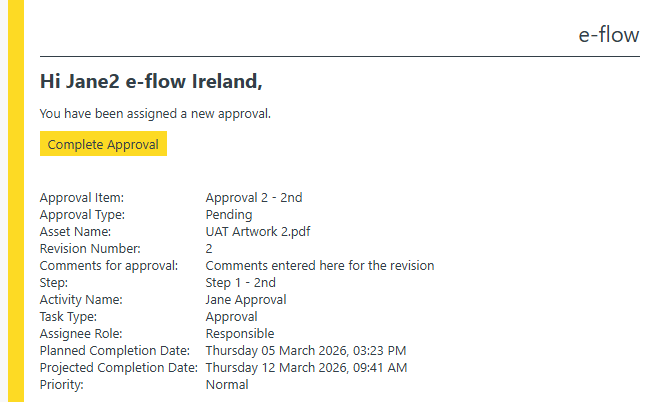Click the 'Jane Approval' activity name
This screenshot has height=402, width=653.
pos(245,300)
